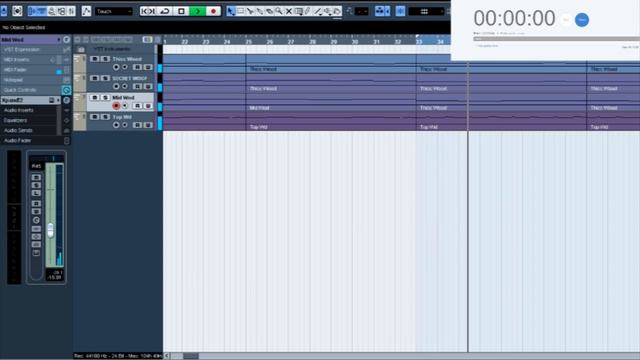The height and width of the screenshot is (360, 640).
Task: Record-enable the Thicc Wood track
Action: pyautogui.click(x=116, y=67)
